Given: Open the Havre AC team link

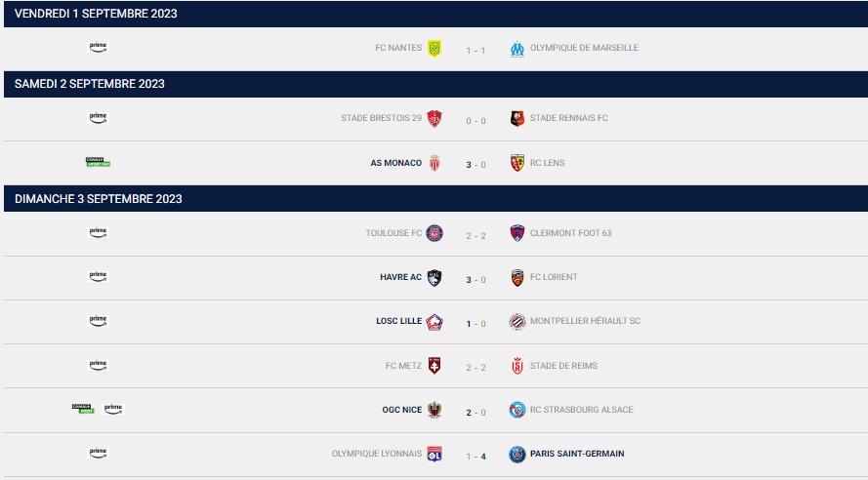Looking at the screenshot, I should (x=400, y=277).
